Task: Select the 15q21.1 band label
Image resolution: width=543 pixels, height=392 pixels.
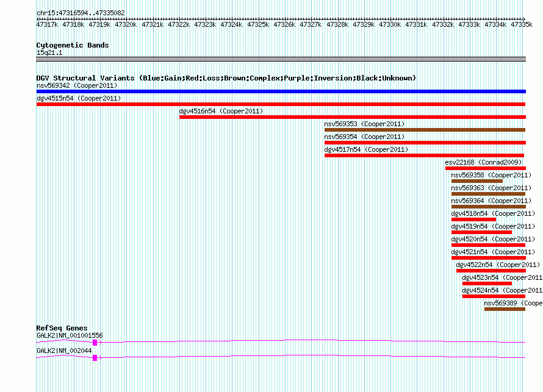Action: (49, 52)
